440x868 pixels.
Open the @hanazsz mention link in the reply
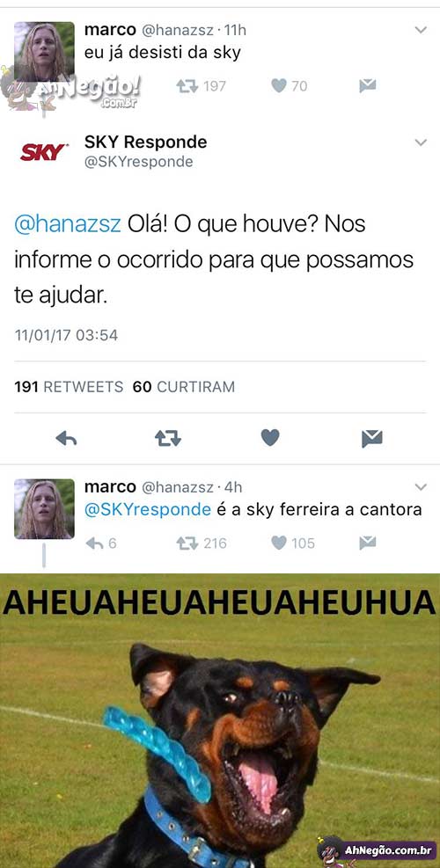(68, 225)
